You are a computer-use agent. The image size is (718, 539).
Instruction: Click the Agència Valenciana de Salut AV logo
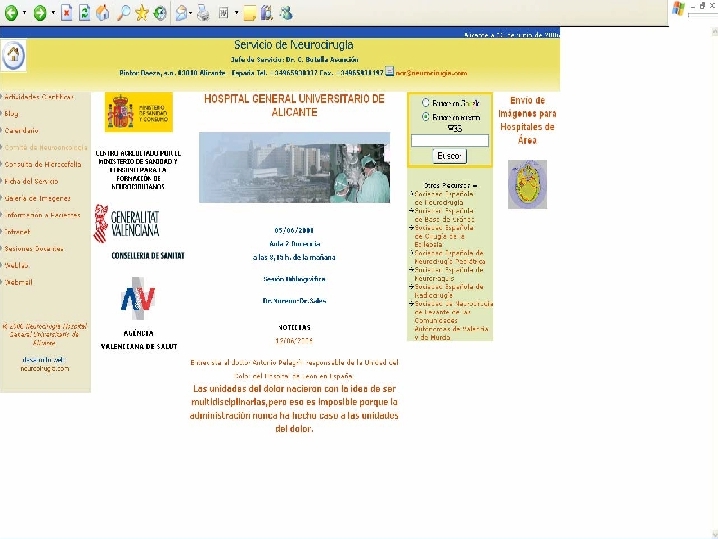click(x=138, y=298)
